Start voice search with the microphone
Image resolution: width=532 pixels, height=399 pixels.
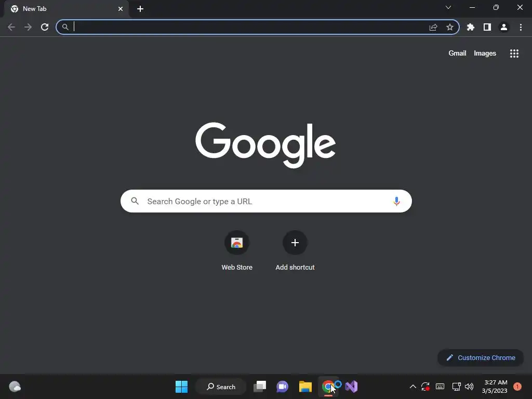(396, 201)
